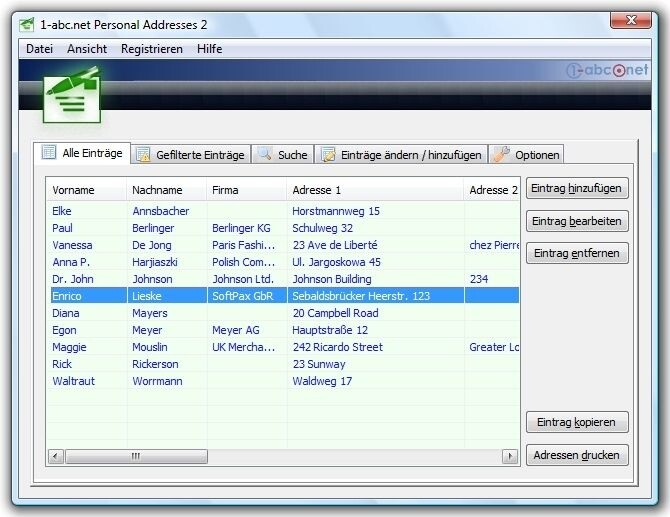This screenshot has height=517, width=670.
Task: Click the Meyer AG company cell
Action: [x=236, y=330]
